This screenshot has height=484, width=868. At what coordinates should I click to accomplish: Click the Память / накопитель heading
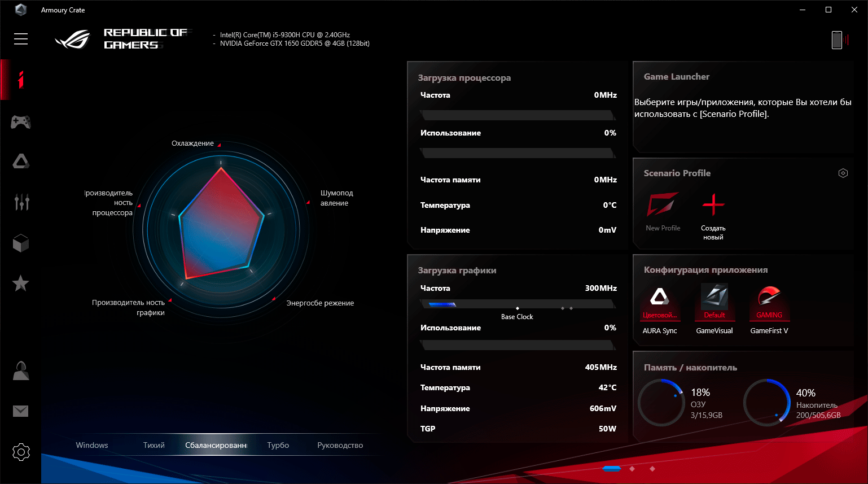[690, 368]
